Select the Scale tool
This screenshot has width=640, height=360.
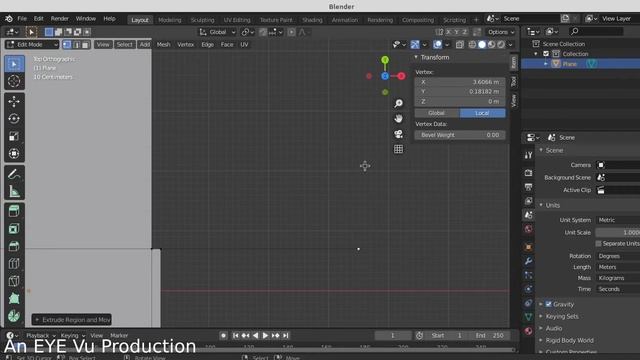[14, 136]
